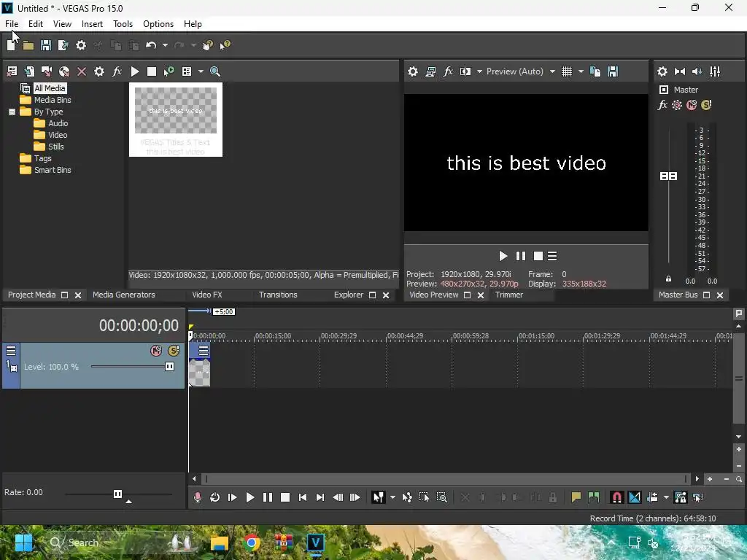
Task: Open the Insert menu
Action: point(92,24)
